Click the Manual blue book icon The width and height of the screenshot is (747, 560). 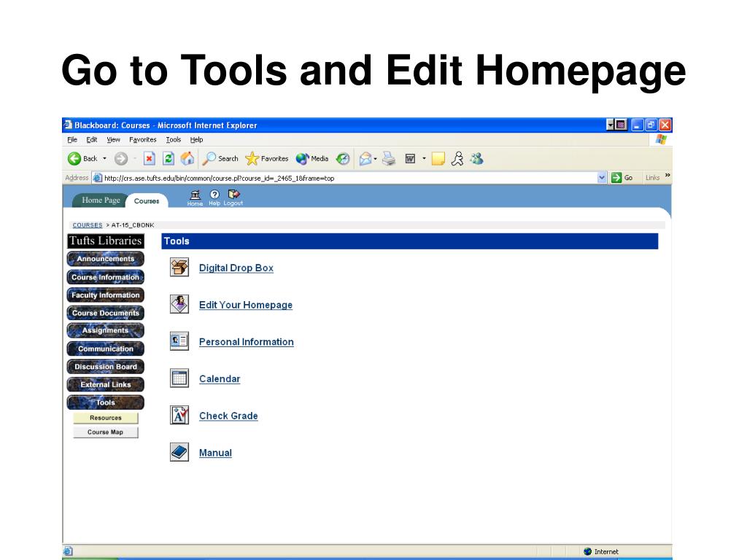coord(179,452)
